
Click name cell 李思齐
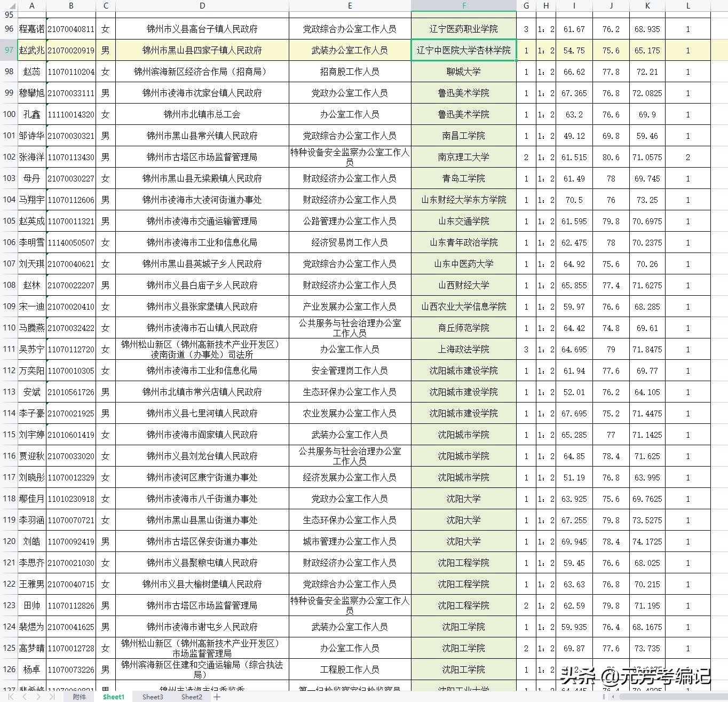[32, 563]
